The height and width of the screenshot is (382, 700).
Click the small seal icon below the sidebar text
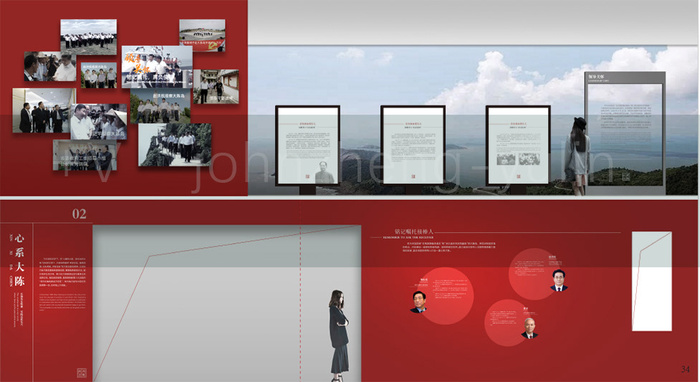[x=82, y=372]
